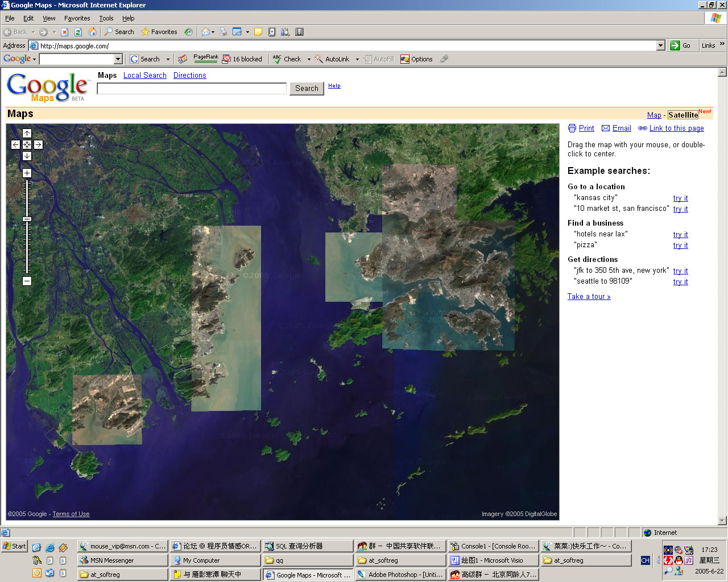Click the page scrollbar down arrow
This screenshot has width=728, height=582.
722,521
